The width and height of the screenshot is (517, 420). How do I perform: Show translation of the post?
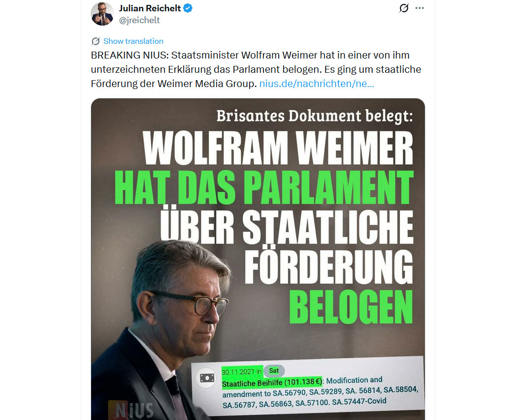pyautogui.click(x=133, y=41)
